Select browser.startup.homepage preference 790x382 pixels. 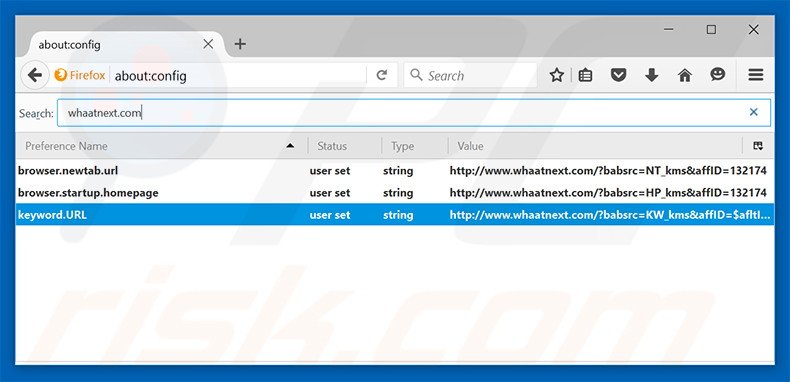coord(88,193)
